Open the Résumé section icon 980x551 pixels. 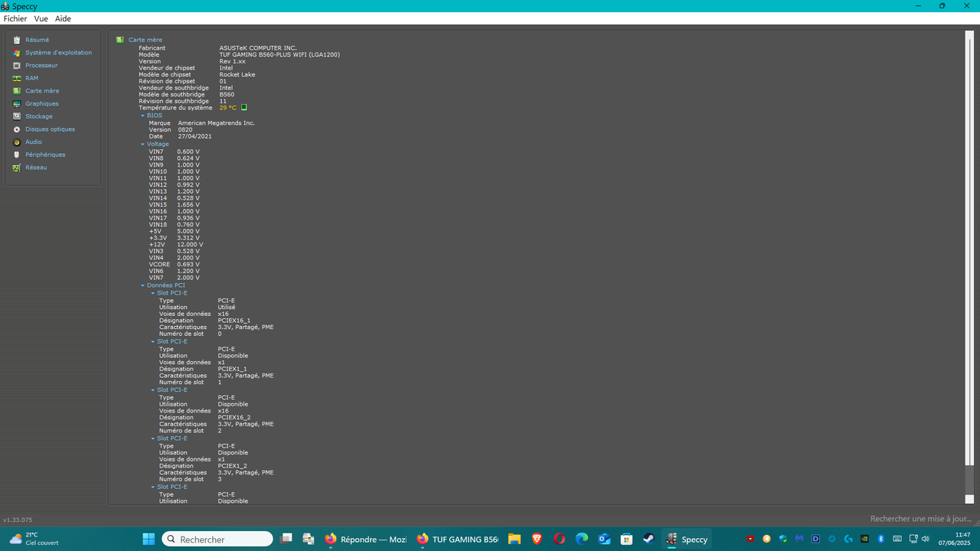(x=17, y=40)
